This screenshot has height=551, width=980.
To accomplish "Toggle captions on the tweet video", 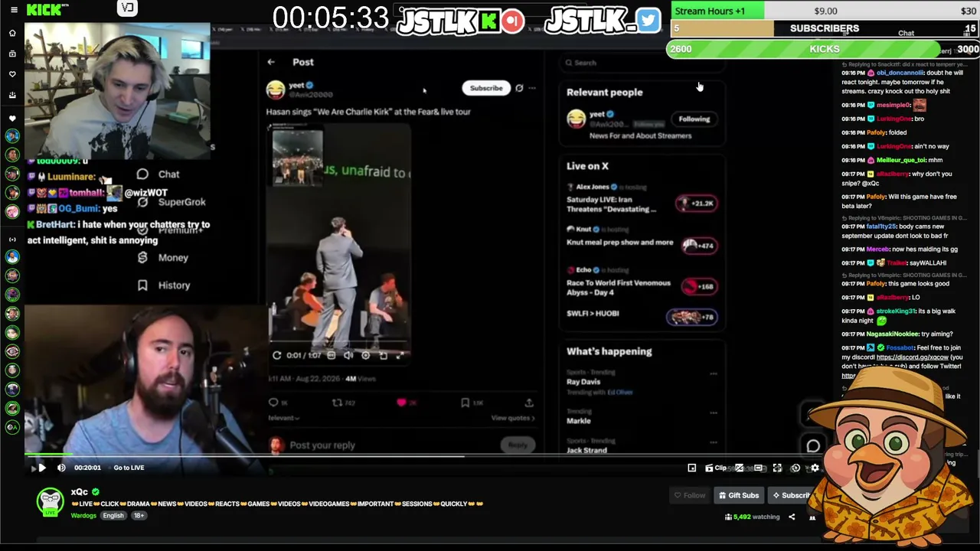I will (331, 355).
